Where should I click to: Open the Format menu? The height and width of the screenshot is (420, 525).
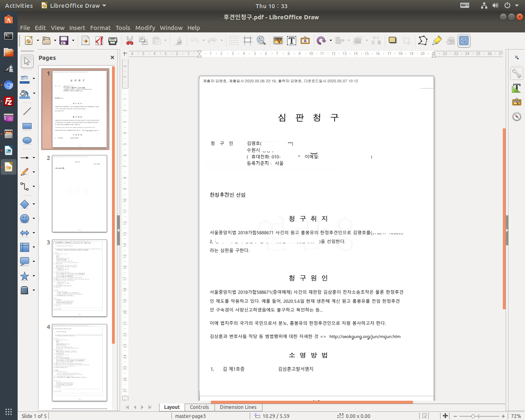[x=100, y=28]
